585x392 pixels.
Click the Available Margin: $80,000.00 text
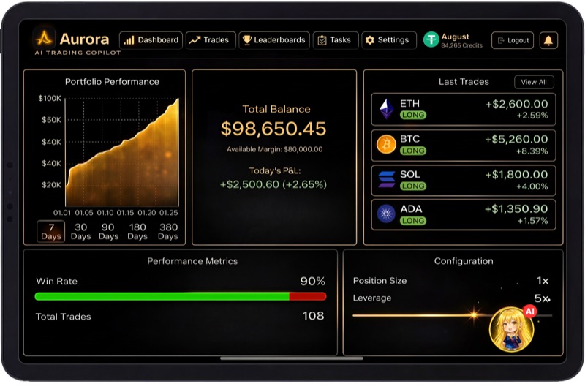275,149
